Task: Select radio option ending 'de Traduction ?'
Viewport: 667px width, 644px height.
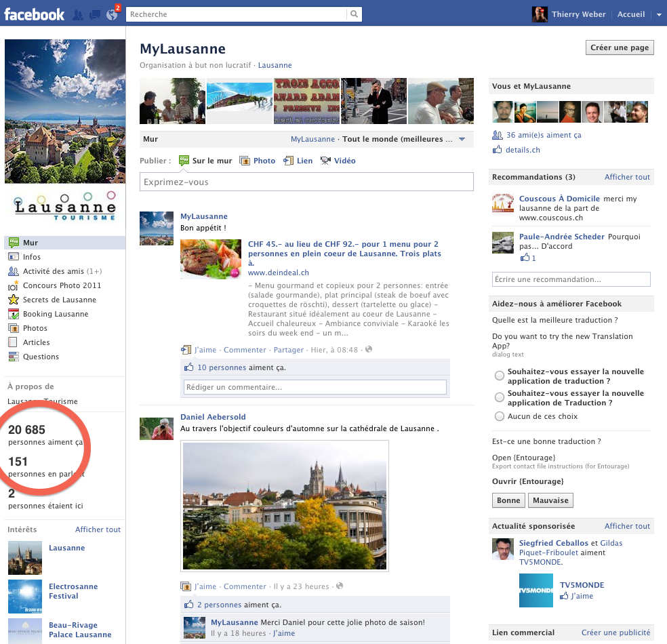Action: coord(500,397)
